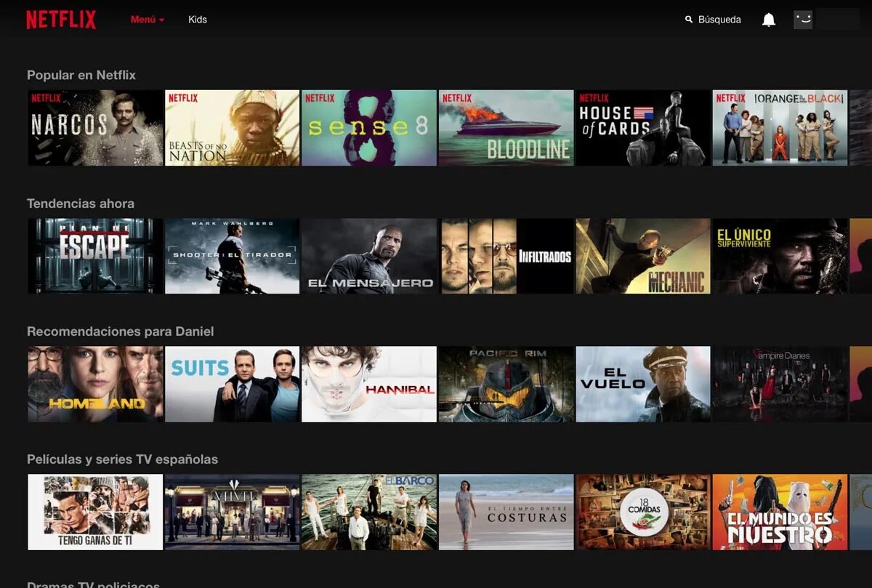This screenshot has height=588, width=872.
Task: Click the profile name box
Action: 838,20
